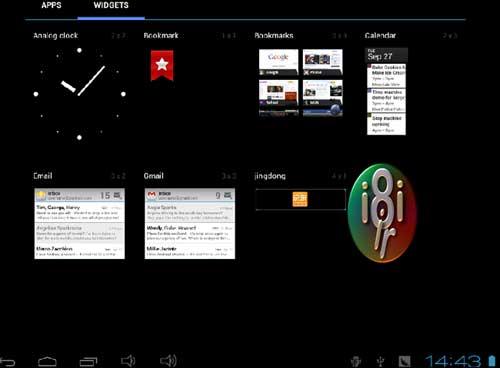The width and height of the screenshot is (500, 368).
Task: Choose the Gmail widget preview
Action: [190, 223]
